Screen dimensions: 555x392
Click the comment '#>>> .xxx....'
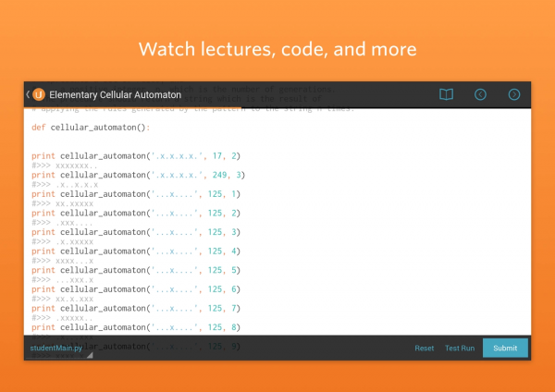pos(62,223)
